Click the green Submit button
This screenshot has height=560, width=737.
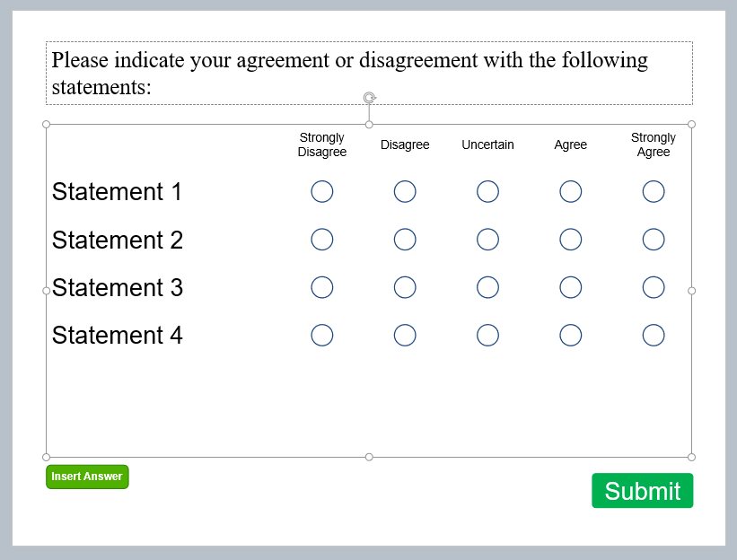tap(642, 491)
